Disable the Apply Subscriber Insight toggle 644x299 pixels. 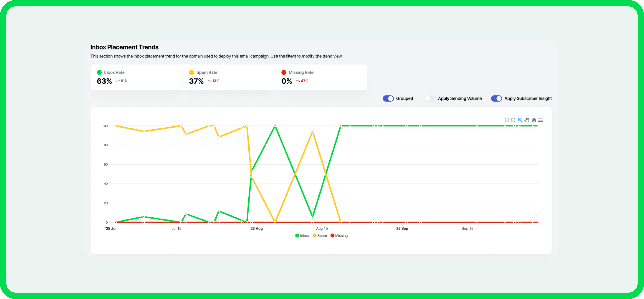496,98
